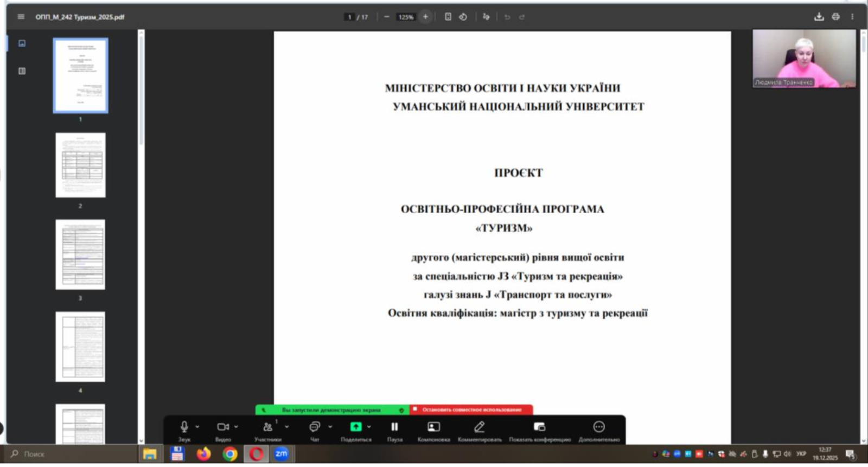Zoom in with the plus button
868x467 pixels.
point(425,17)
